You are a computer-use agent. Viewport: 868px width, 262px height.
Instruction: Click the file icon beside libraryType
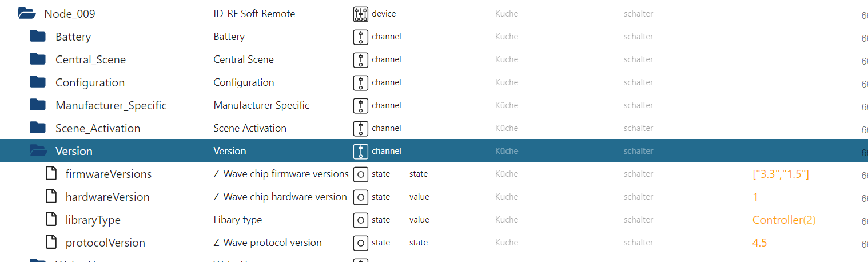(51, 220)
